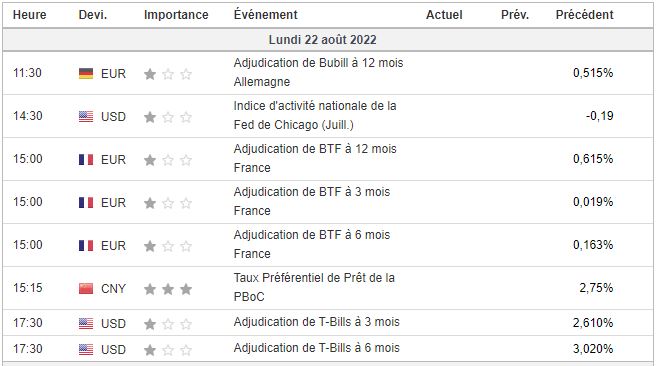Click the Importance column header
This screenshot has width=660, height=366.
point(176,15)
